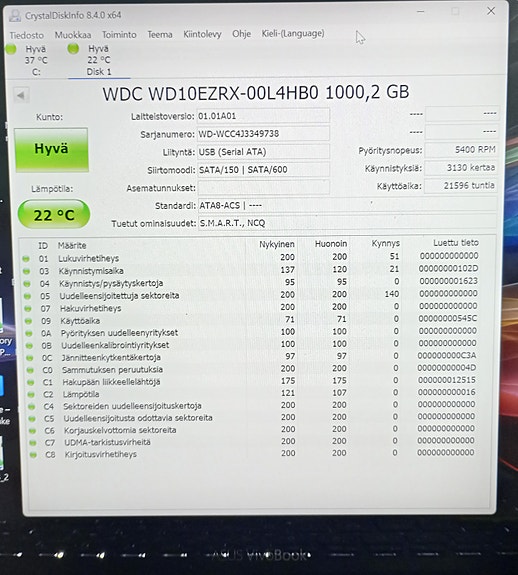
Task: Click the status dot for Lämpötila row
Action: pos(31,395)
